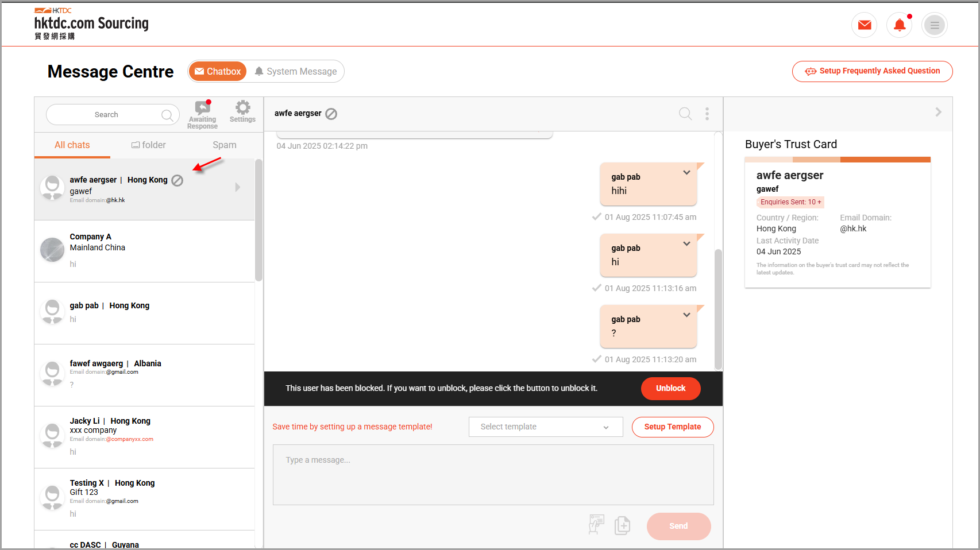980x550 pixels.
Task: Click Company A avatar image
Action: [52, 250]
